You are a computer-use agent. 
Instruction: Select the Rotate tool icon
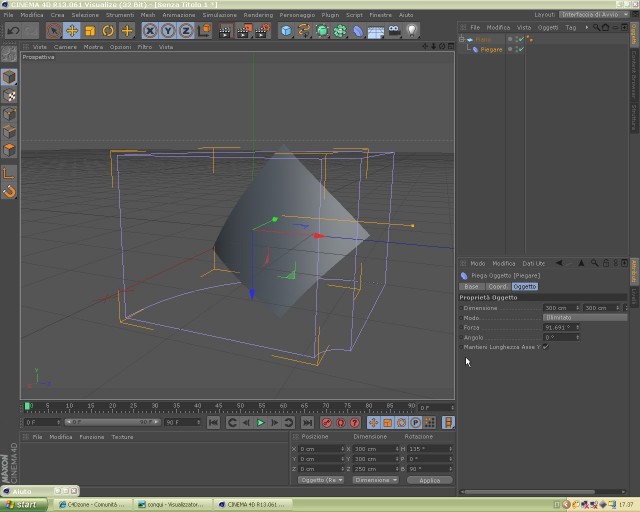point(108,31)
